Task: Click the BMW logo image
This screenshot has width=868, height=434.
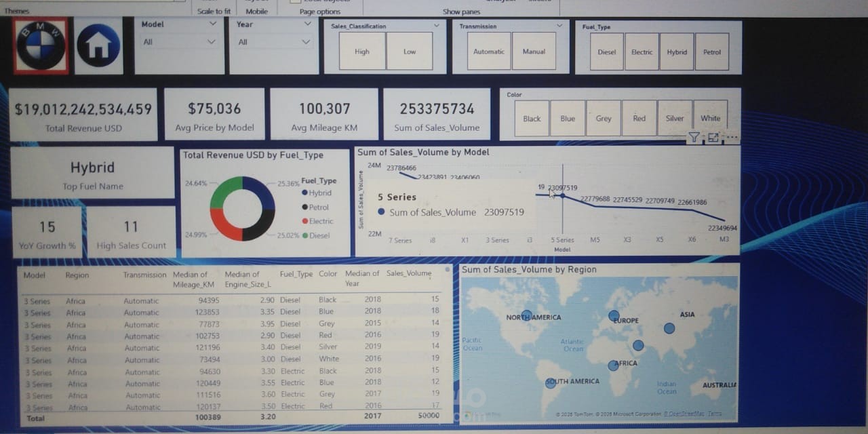Action: click(x=41, y=46)
